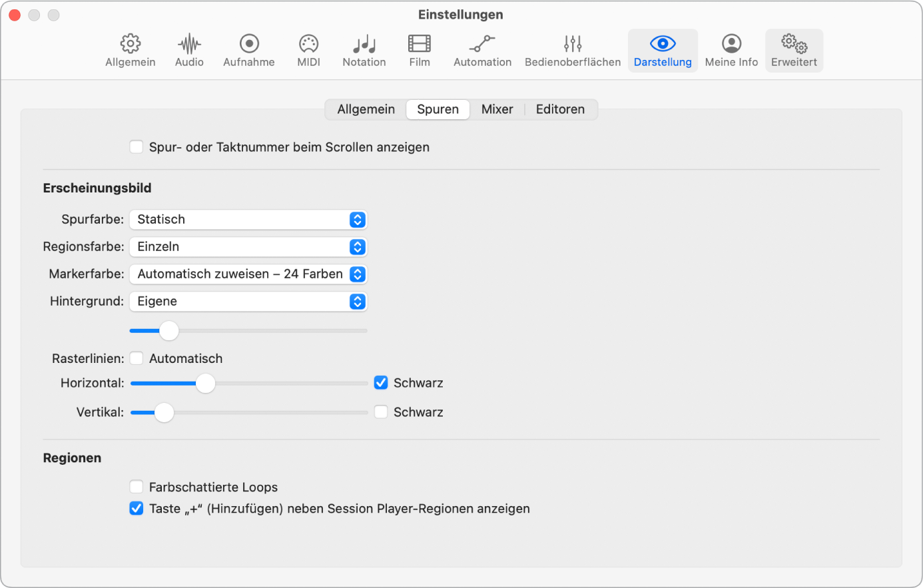Open the Audio waveform settings pane
Viewport: 923px width, 588px height.
pos(189,51)
